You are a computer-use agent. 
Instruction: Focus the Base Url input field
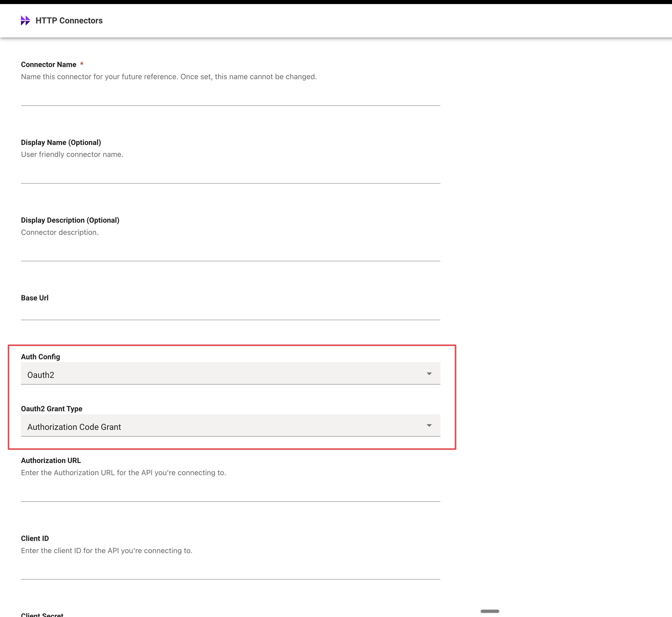coord(230,312)
